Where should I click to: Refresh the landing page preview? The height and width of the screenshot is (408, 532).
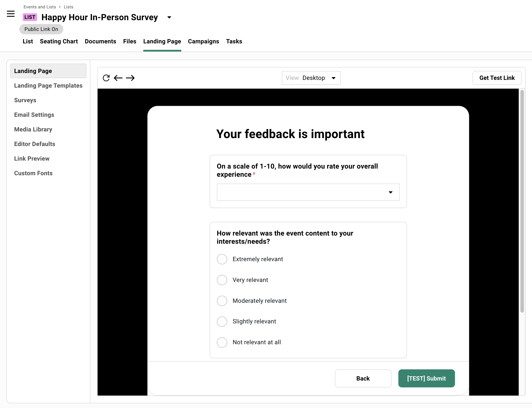pos(106,78)
